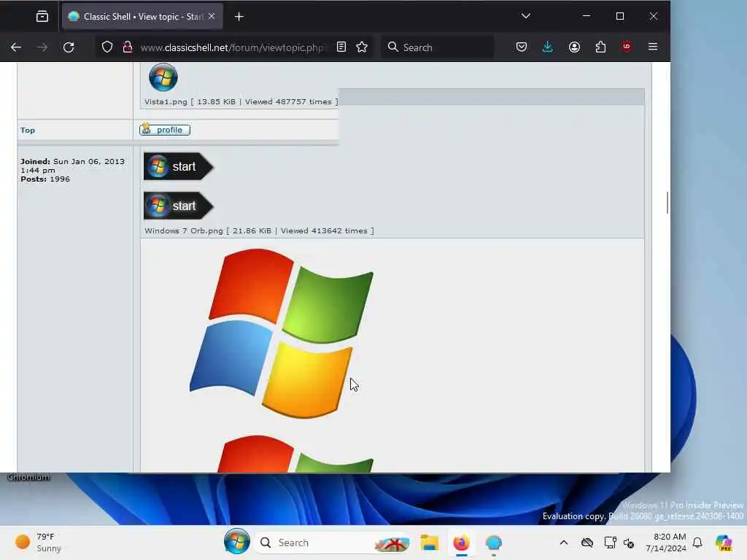Select the Classic Shell View topic tab
The width and height of the screenshot is (747, 560).
[142, 17]
